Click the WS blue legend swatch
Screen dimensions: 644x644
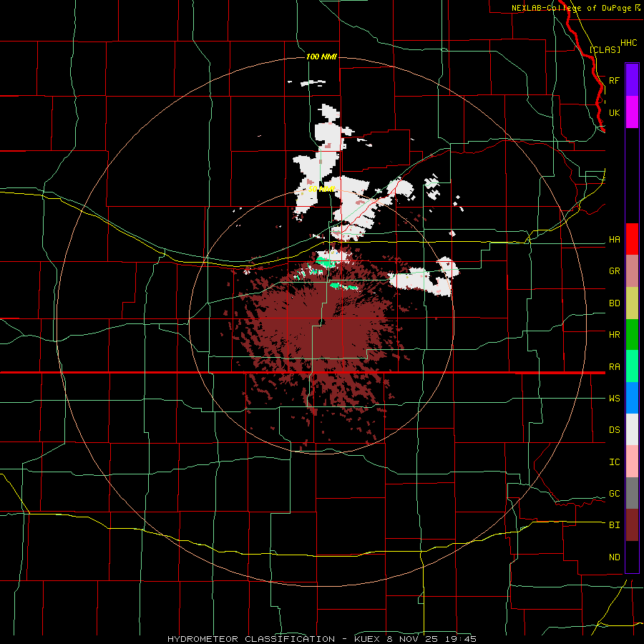coord(632,398)
